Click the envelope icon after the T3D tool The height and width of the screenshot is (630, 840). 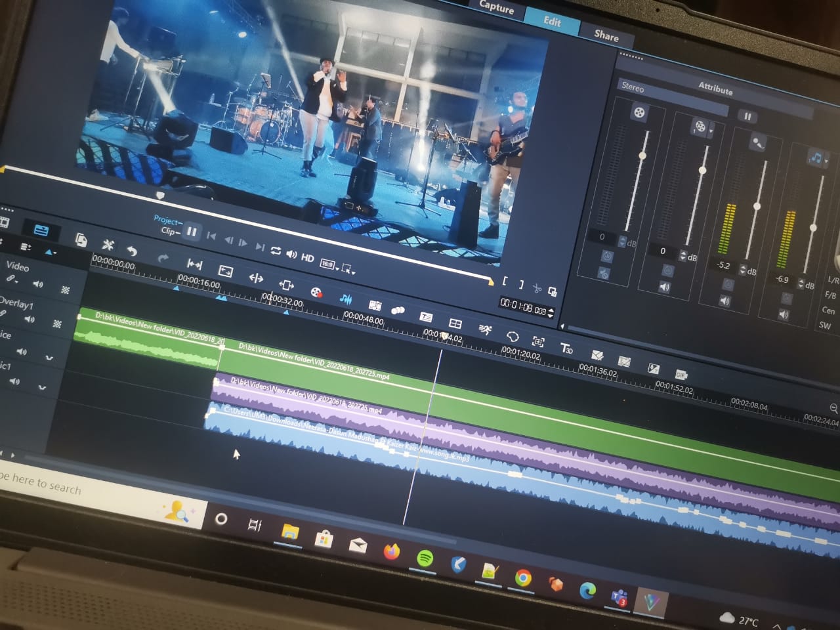[597, 355]
